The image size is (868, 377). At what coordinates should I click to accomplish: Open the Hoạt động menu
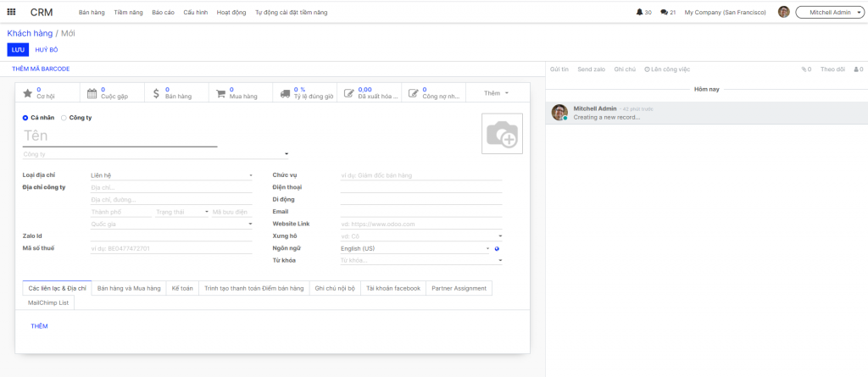231,12
